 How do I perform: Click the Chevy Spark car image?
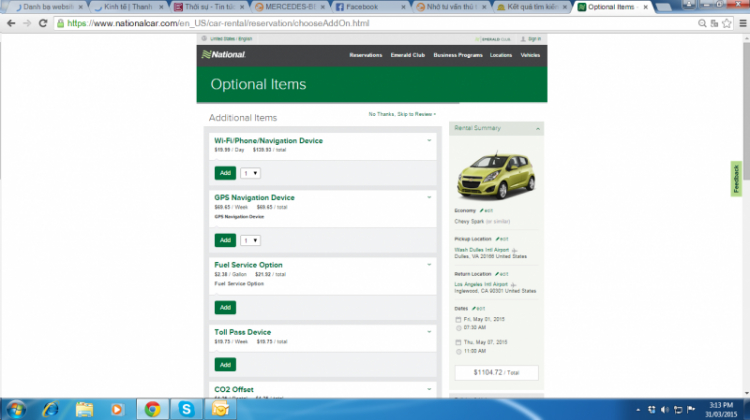pyautogui.click(x=496, y=175)
